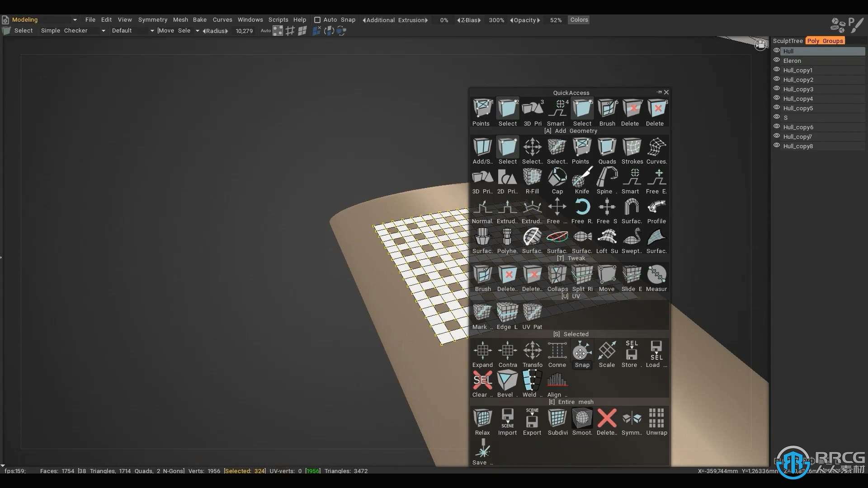Click the Symmetry icon in Entire mesh
The height and width of the screenshot is (488, 868).
coord(632,422)
